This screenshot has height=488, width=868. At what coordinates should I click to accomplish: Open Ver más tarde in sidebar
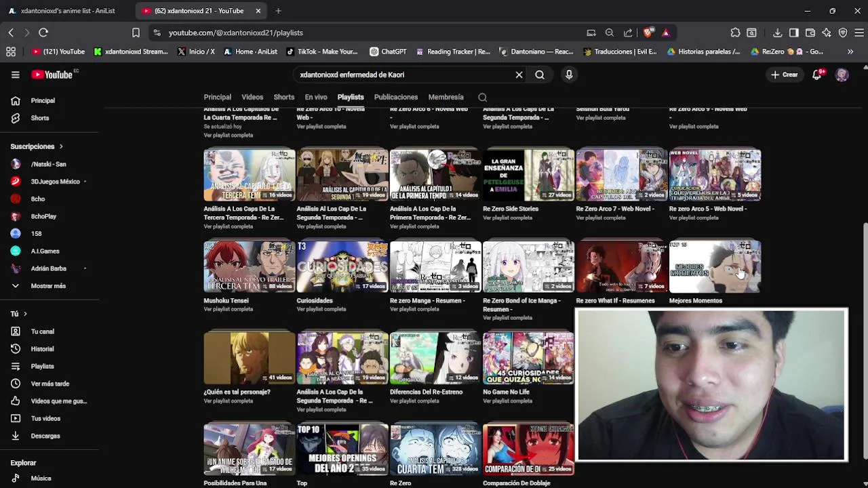[50, 384]
